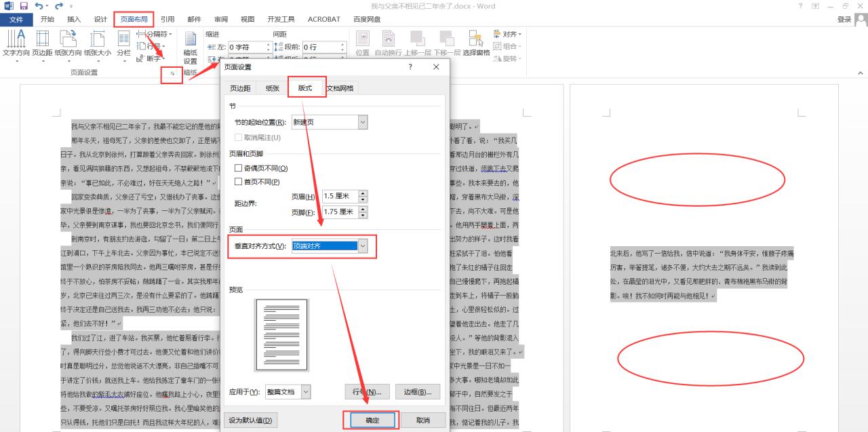
Task: Click the 边框 button in dialog
Action: (418, 392)
